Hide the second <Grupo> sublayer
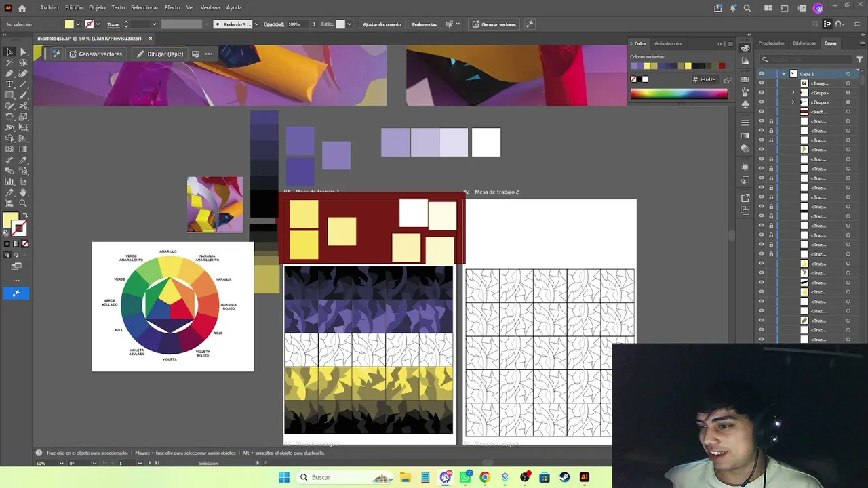Viewport: 868px width, 488px height. pos(762,102)
